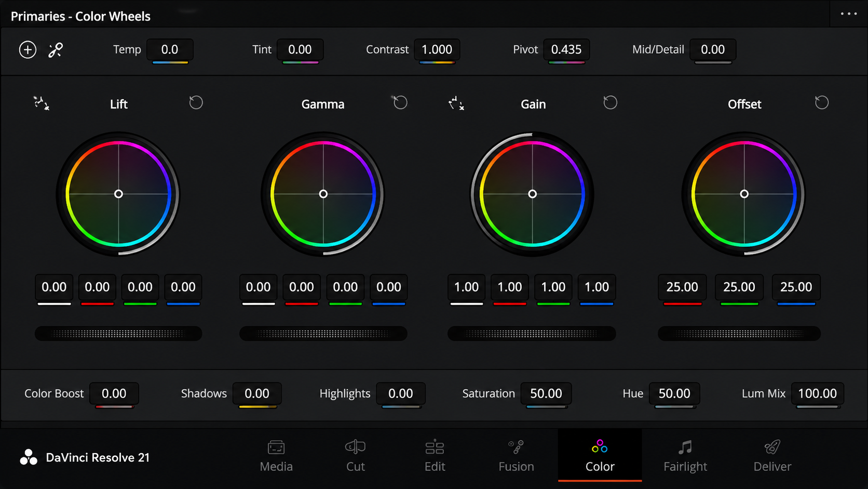Click the Lift green channel value
This screenshot has height=489, width=868.
pyautogui.click(x=140, y=287)
